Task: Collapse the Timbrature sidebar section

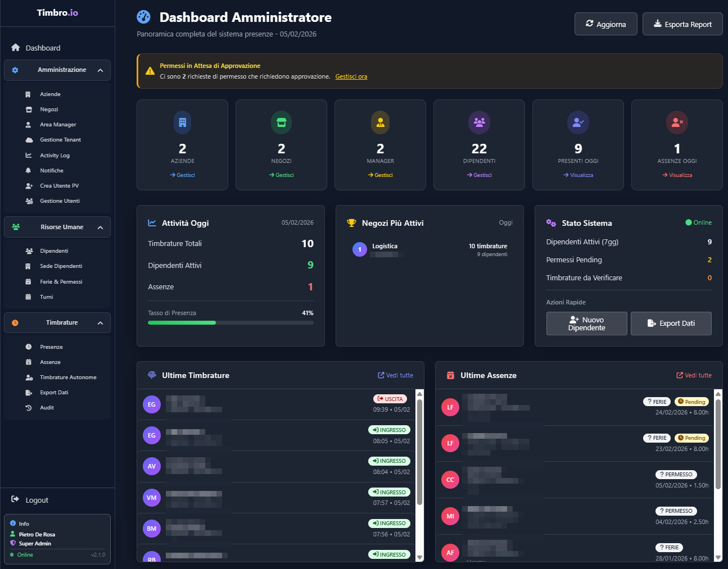Action: pyautogui.click(x=100, y=323)
